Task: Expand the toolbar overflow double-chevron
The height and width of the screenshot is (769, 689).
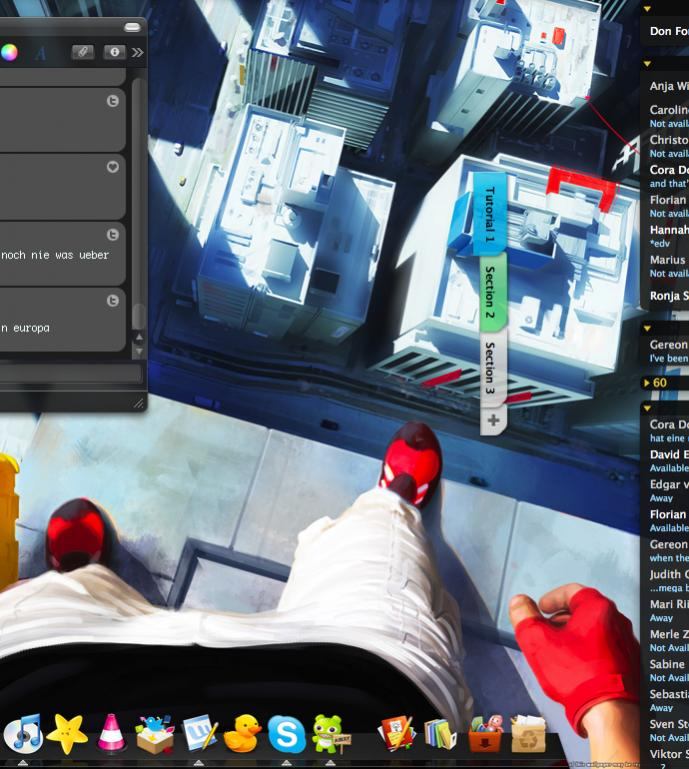Action: click(x=138, y=52)
